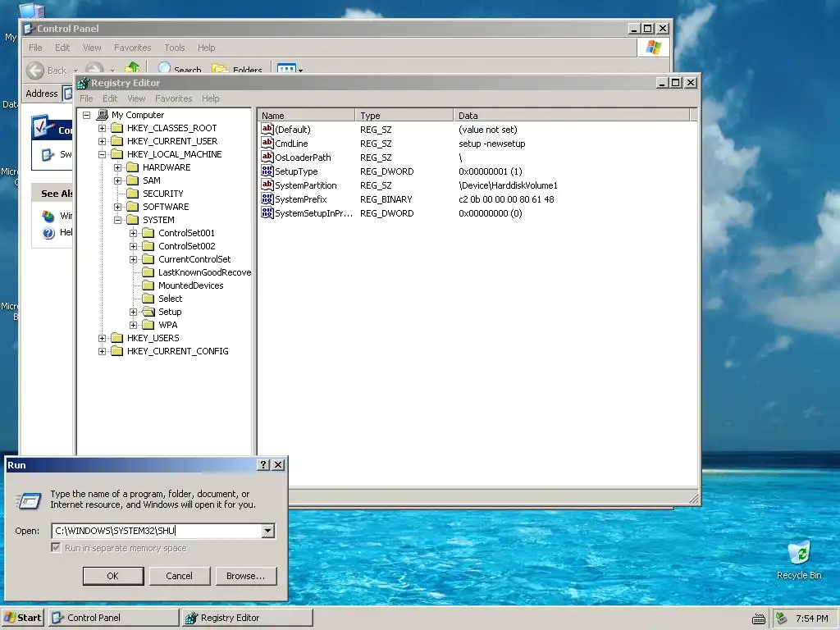Open Registry Editor Favorites menu
Viewport: 840px width, 630px height.
point(174,98)
